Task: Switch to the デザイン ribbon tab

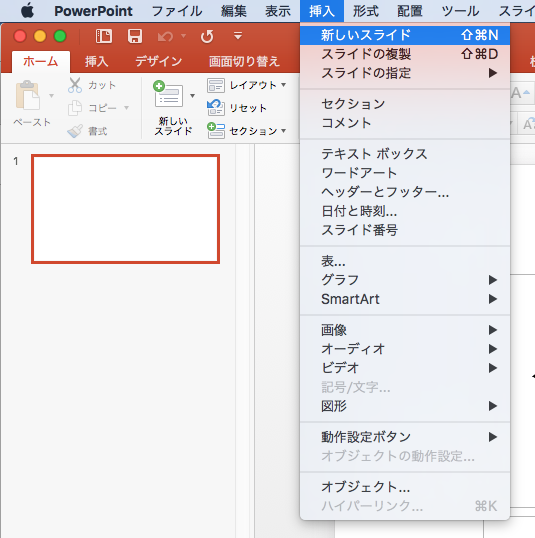Action: click(x=158, y=62)
